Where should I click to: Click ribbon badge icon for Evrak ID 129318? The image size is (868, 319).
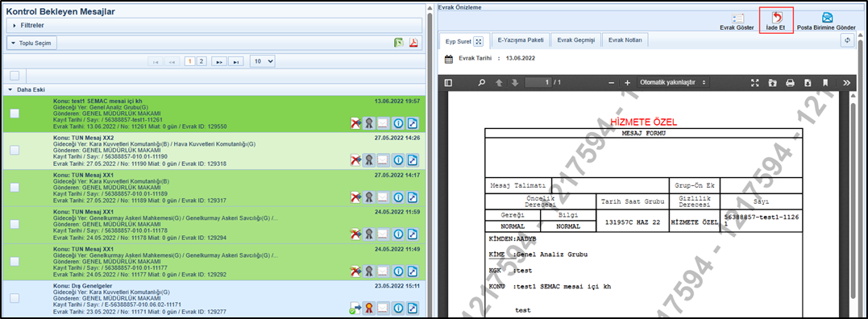click(x=369, y=159)
